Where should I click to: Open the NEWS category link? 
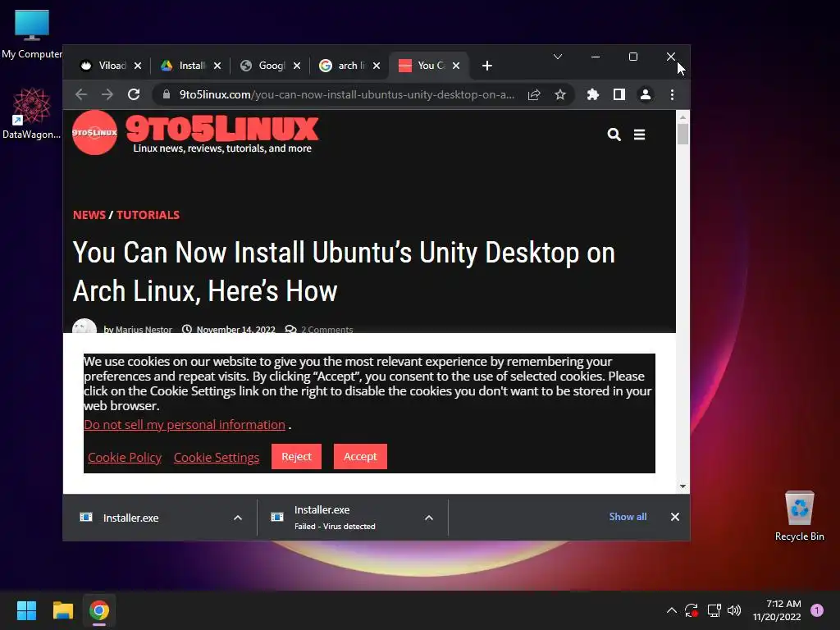89,215
